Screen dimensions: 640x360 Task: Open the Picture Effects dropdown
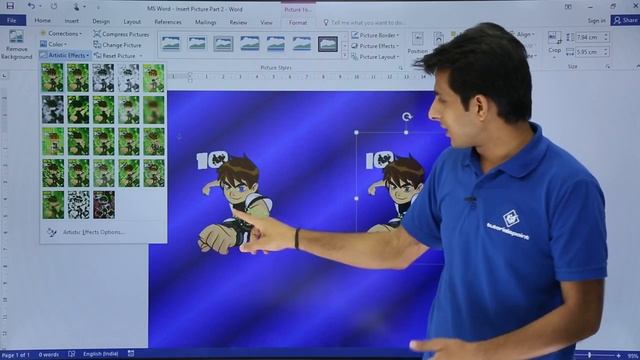click(x=376, y=46)
